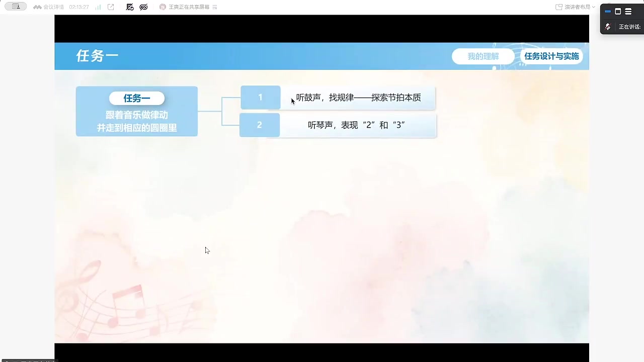The image size is (644, 362).
Task: Click the 正在讲话: speaking label
Action: tap(629, 27)
